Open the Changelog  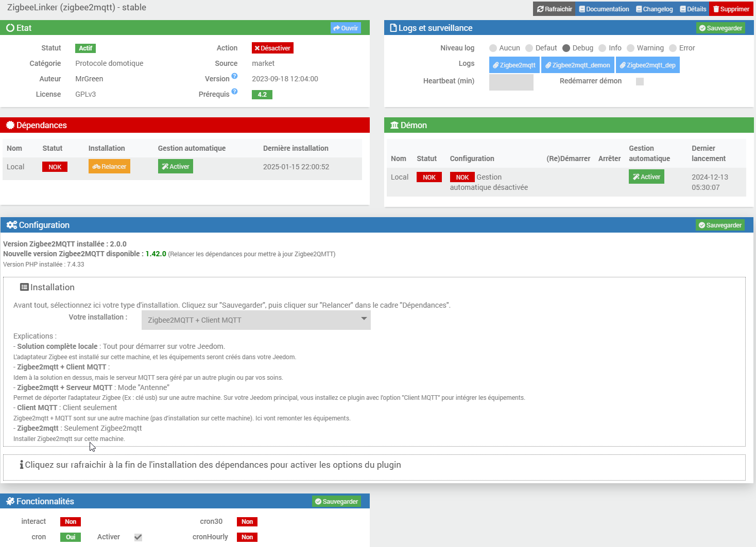654,9
